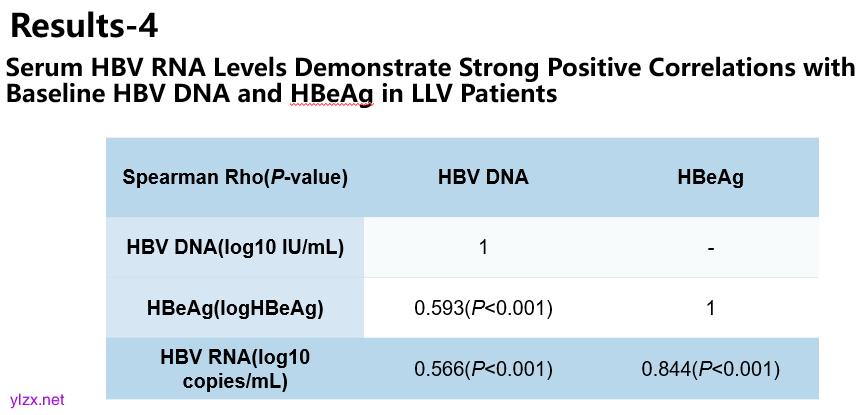Screen dimensions: 868x415
Task: Click the "1" cell in HBV DNA column
Action: click(x=483, y=247)
